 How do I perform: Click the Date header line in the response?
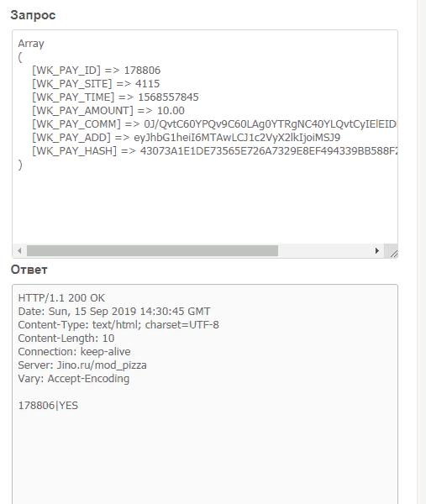[x=114, y=312]
